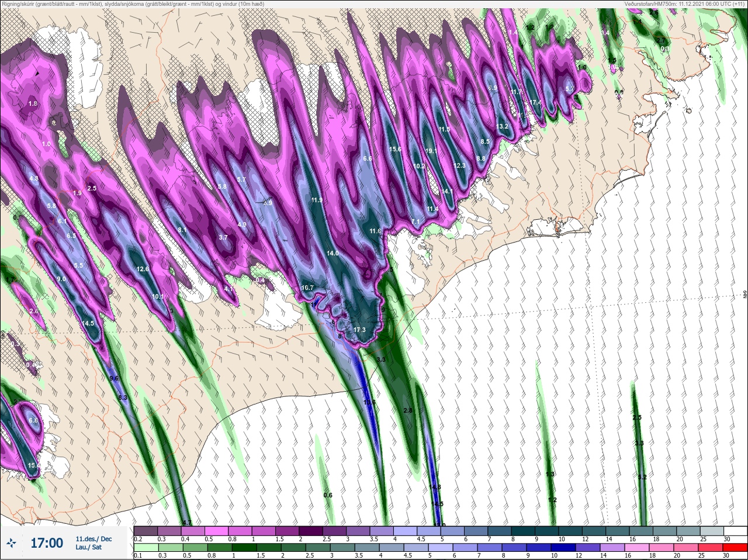Select the bright pink 0.5 snow legend swatch
The width and height of the screenshot is (748, 560).
[216, 530]
